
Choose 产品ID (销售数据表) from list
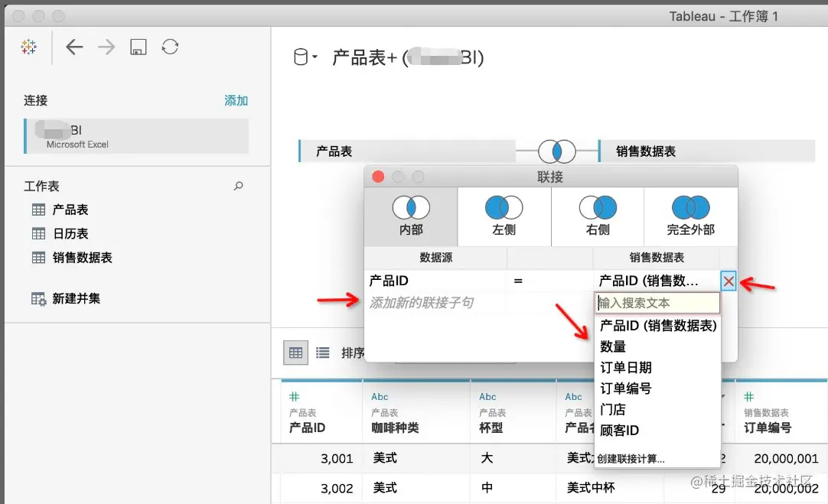tap(658, 326)
